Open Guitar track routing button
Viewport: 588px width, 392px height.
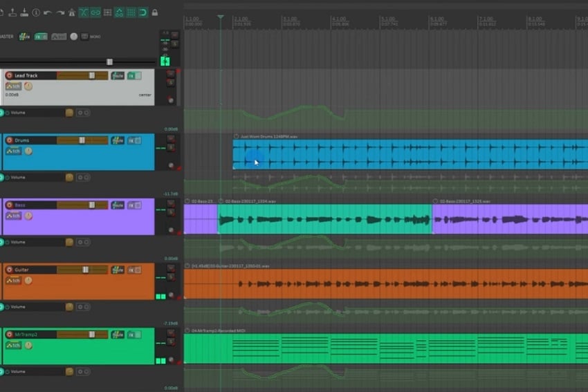click(118, 270)
